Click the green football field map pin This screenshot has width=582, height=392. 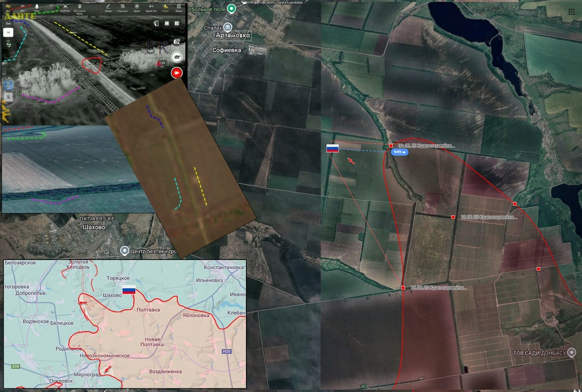232,8
